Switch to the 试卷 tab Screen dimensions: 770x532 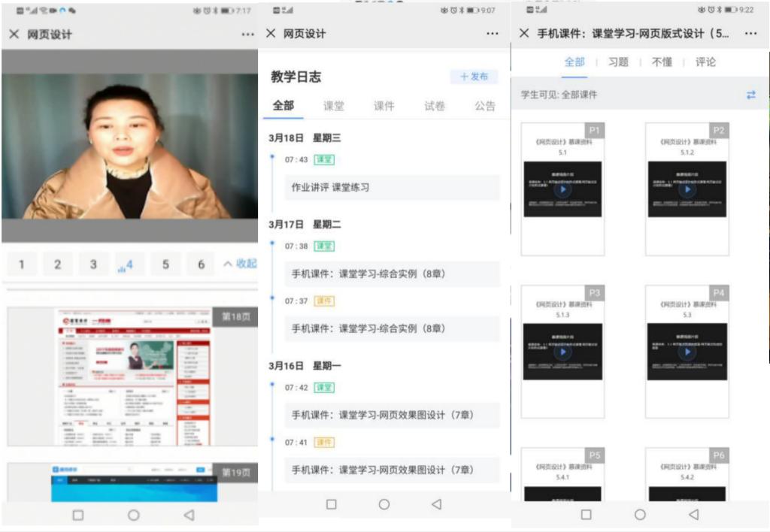point(435,106)
